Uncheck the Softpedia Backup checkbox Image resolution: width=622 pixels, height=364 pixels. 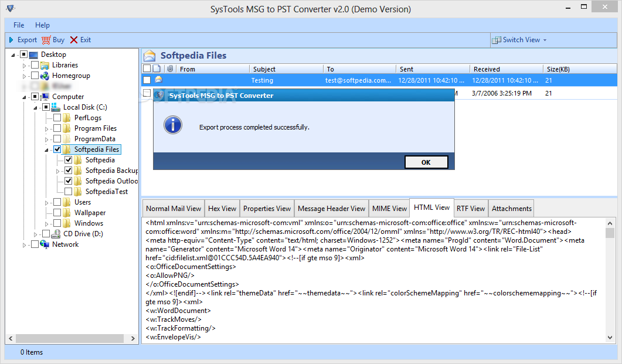(x=68, y=171)
